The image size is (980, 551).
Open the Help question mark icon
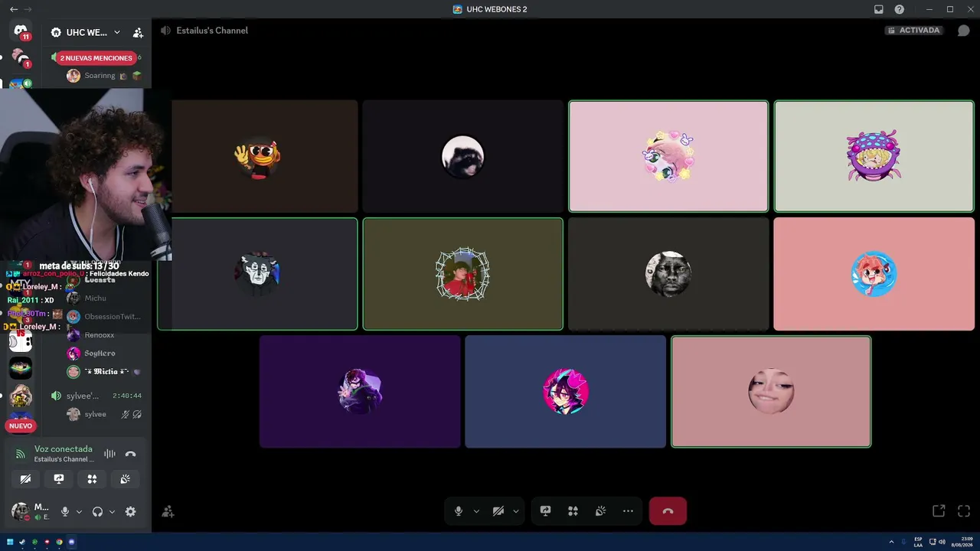click(900, 9)
